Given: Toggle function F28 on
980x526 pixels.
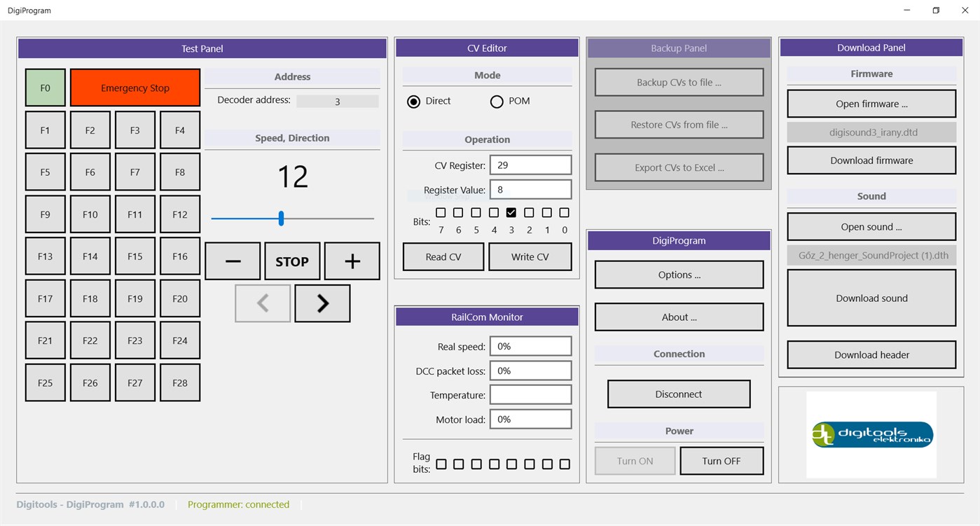Looking at the screenshot, I should pyautogui.click(x=179, y=382).
